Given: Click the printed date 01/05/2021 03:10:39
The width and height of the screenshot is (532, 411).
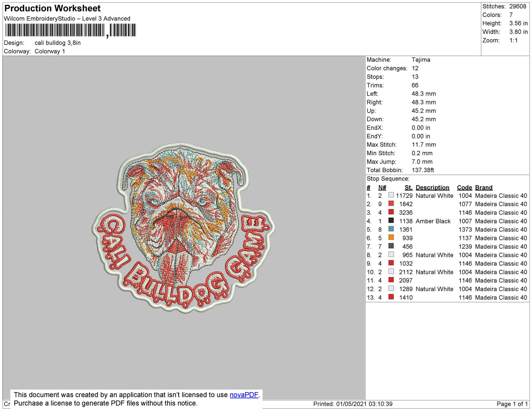Looking at the screenshot, I should [364, 404].
